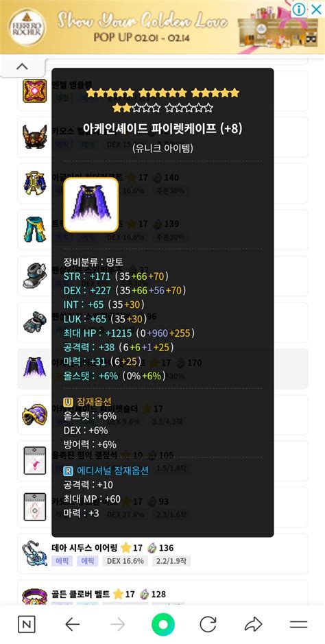Select the black shoes item icon
The height and width of the screenshot is (644, 325).
[x=34, y=276]
